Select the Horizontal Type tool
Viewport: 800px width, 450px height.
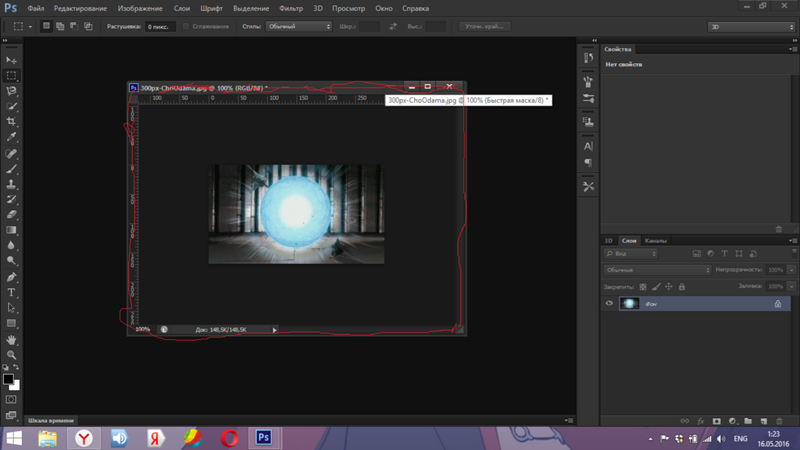[x=11, y=292]
